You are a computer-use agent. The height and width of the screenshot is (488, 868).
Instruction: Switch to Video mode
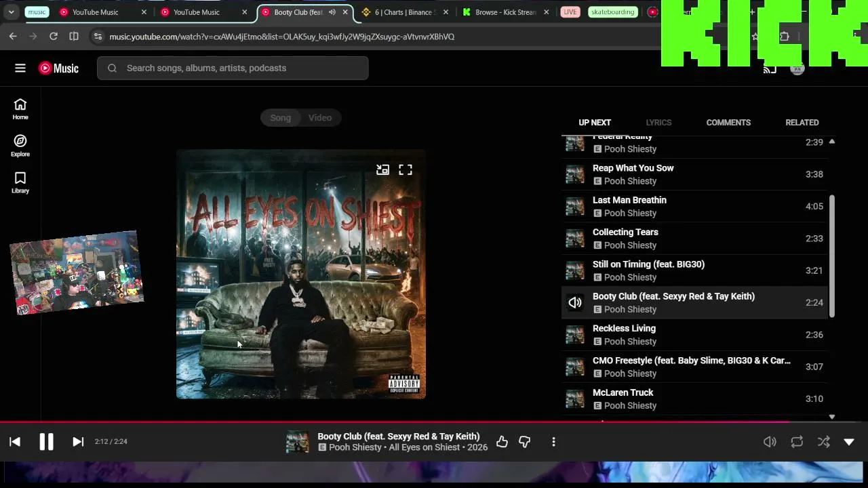coord(320,118)
